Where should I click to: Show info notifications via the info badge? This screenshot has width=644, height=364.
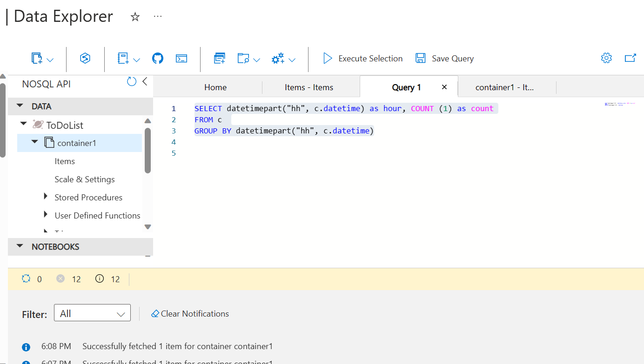101,279
